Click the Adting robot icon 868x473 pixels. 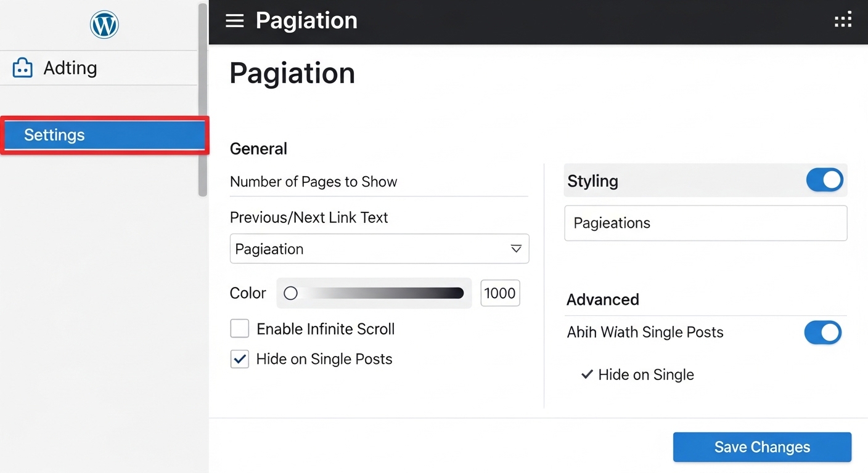[x=23, y=68]
